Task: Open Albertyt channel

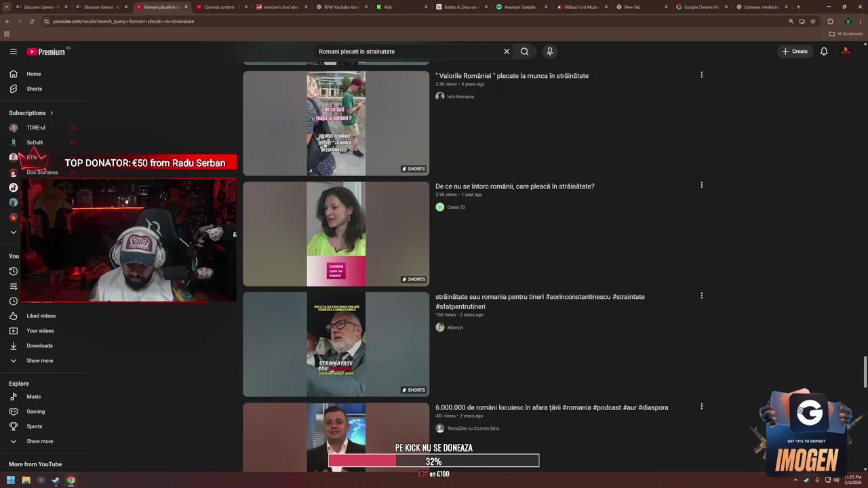Action: coord(455,327)
